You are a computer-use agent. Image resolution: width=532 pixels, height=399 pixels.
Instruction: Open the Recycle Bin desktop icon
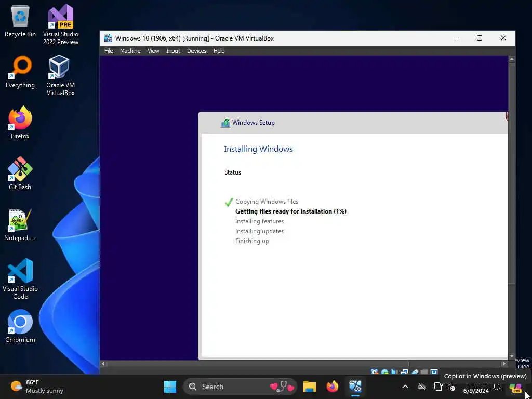pos(20,21)
